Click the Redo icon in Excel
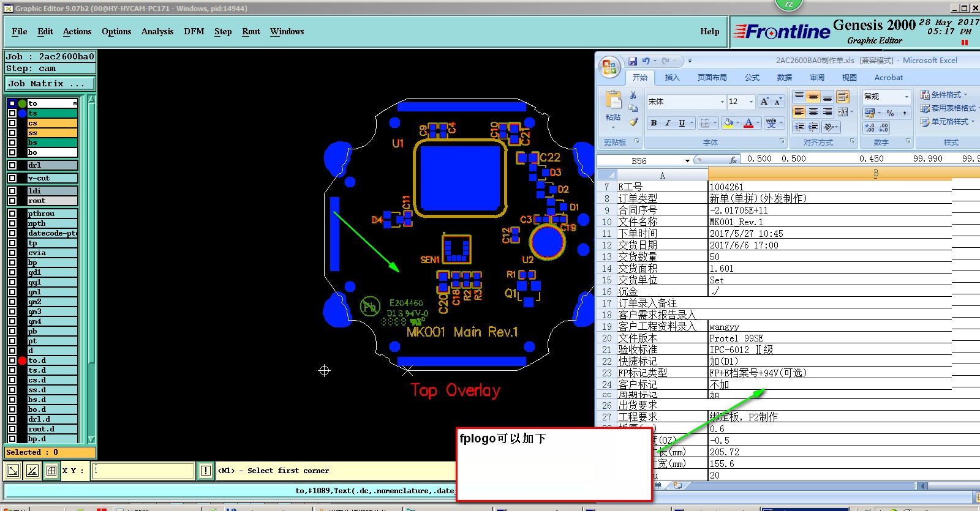980x511 pixels. pos(665,61)
